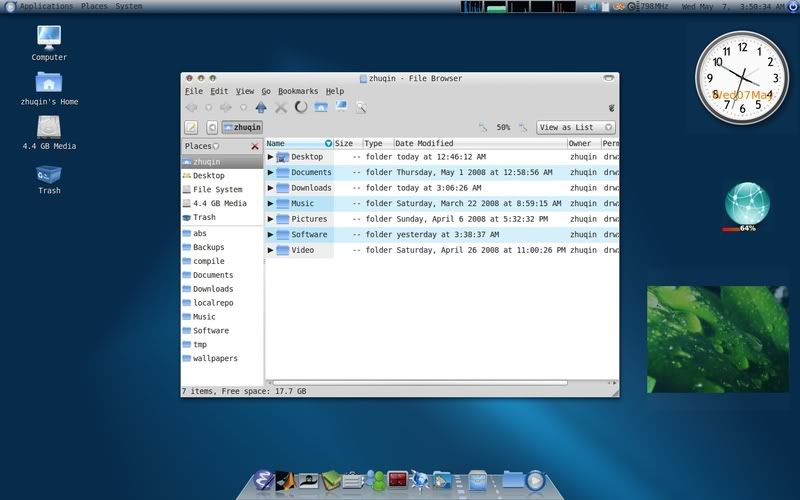This screenshot has width=800, height=500.
Task: Expand the Music folder tree arrow
Action: 270,203
